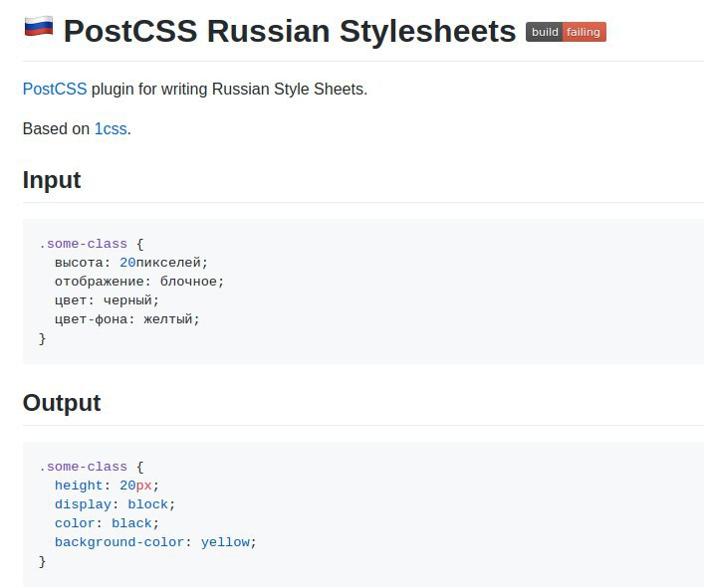Click the отображение: блочное line
Viewport: 704px width, 588px height.
click(x=139, y=282)
